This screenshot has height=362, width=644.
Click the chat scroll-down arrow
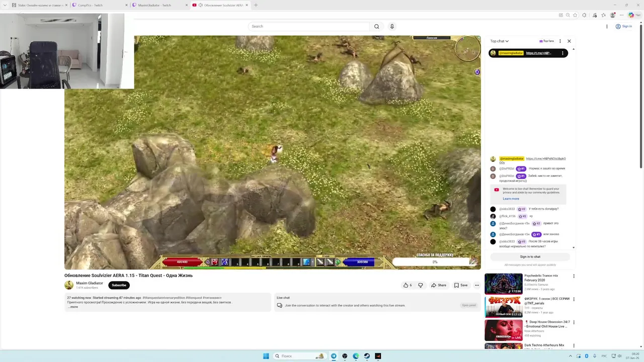574,247
